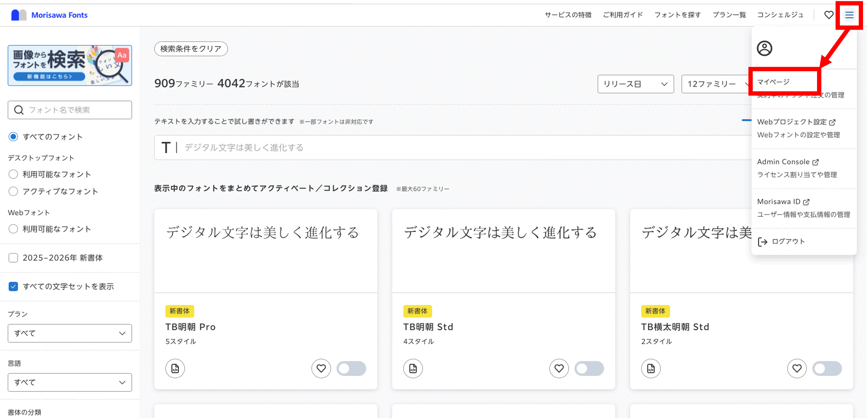The image size is (868, 419).
Task: Select desktop 利用可能なフォント radio button
Action: click(13, 174)
